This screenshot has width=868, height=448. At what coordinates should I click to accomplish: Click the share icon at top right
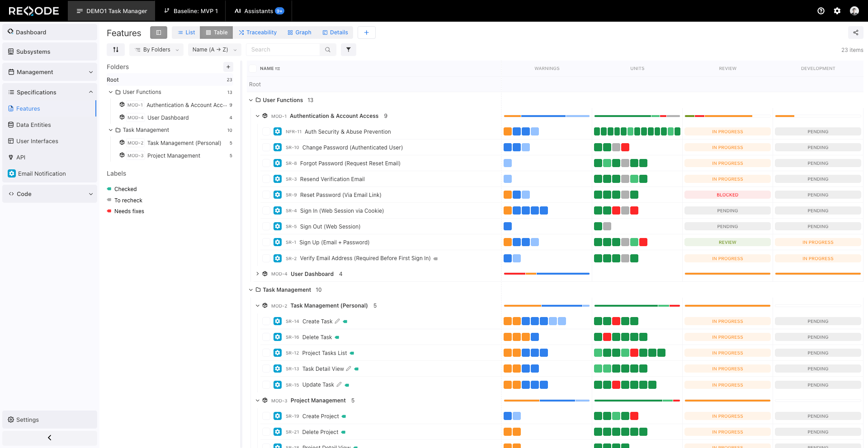(x=855, y=33)
